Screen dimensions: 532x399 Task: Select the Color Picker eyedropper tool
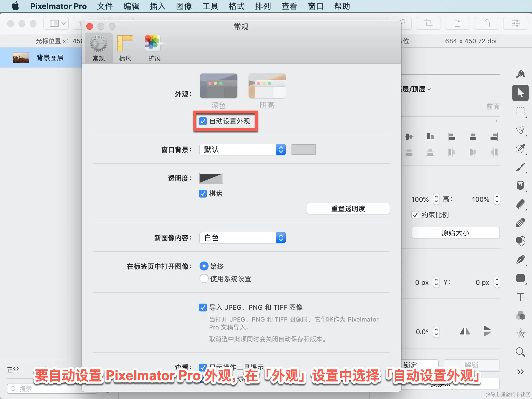(520, 148)
